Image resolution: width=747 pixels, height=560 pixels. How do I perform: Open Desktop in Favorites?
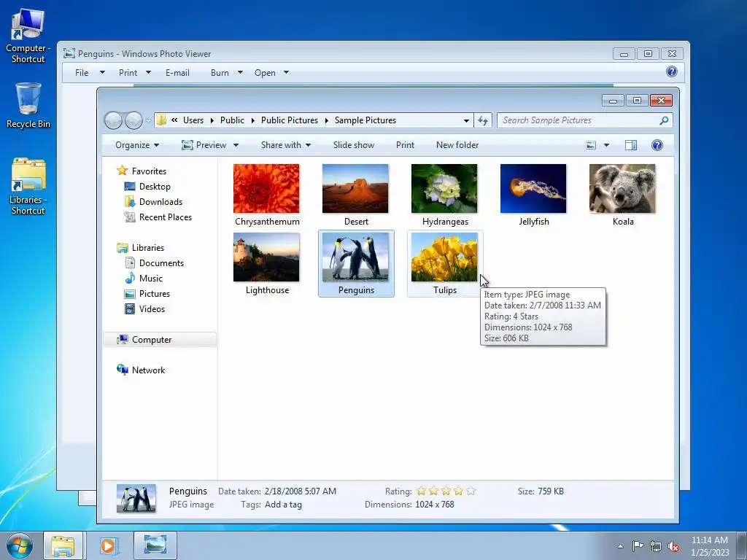pos(155,187)
